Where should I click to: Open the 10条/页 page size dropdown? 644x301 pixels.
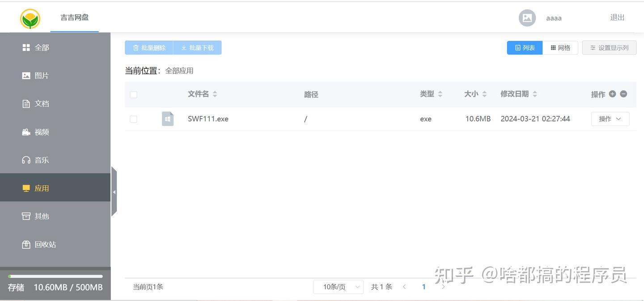[x=338, y=286]
